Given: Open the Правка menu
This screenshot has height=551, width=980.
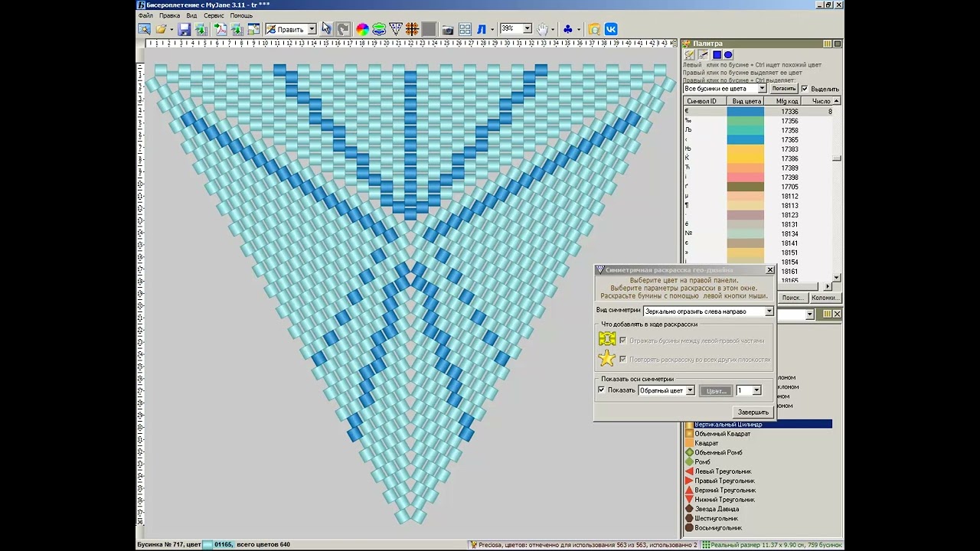Looking at the screenshot, I should click(170, 15).
